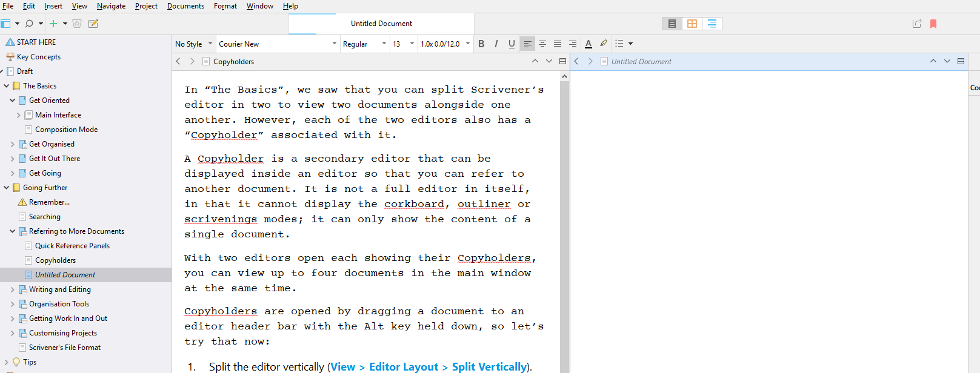Click the text color A icon
Screen dimensions: 980x373
(588, 44)
